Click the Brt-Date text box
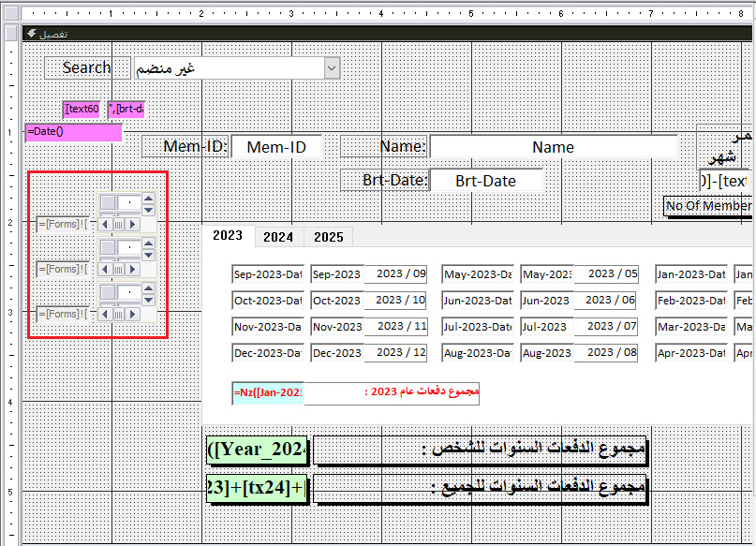The image size is (756, 546). (x=485, y=181)
